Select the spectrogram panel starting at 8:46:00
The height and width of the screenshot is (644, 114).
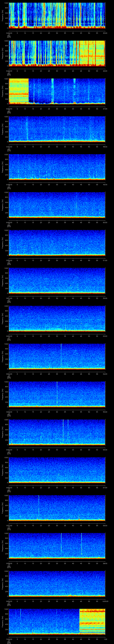pos(57,91)
